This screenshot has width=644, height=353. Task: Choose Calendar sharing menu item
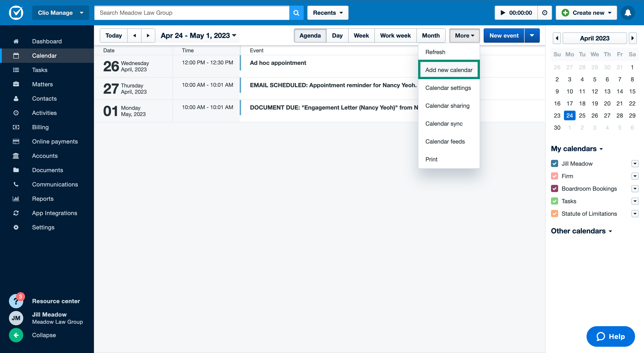(x=449, y=106)
